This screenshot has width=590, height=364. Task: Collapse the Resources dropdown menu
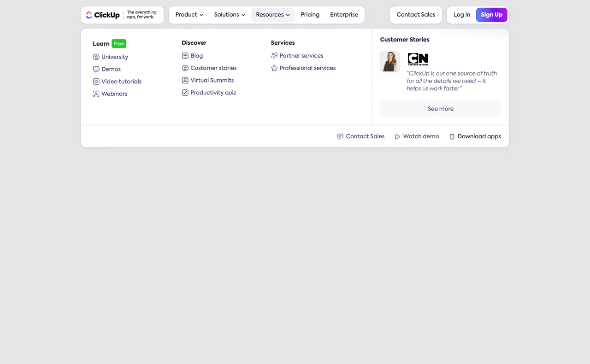tap(273, 15)
